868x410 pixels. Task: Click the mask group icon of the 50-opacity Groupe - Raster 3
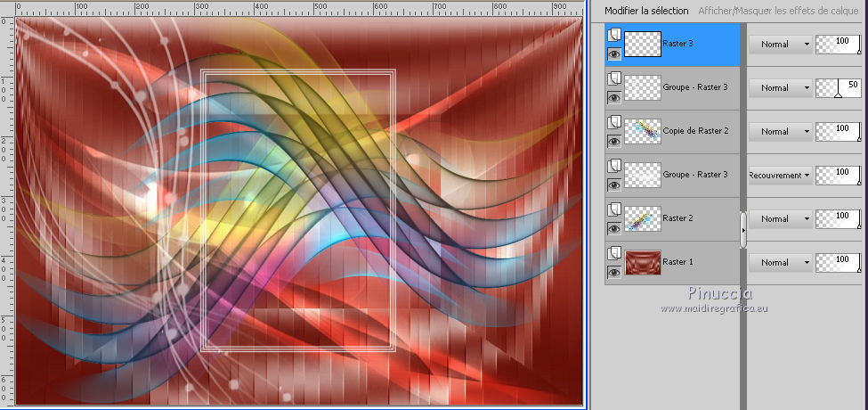[x=614, y=79]
